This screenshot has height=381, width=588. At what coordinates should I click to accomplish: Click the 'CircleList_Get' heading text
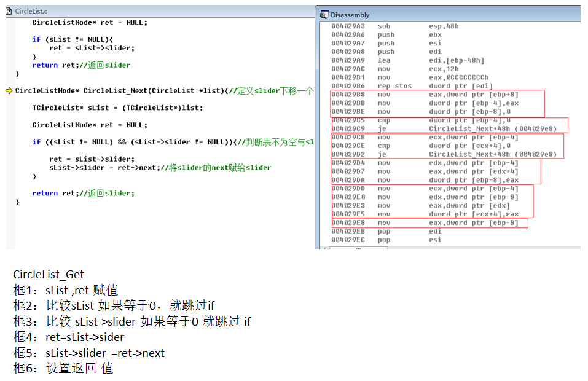[49, 275]
